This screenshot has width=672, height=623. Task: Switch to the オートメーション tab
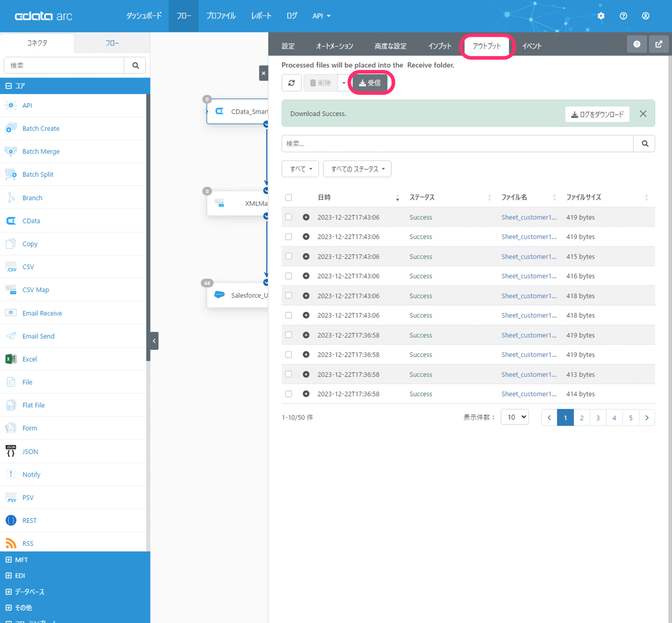335,46
